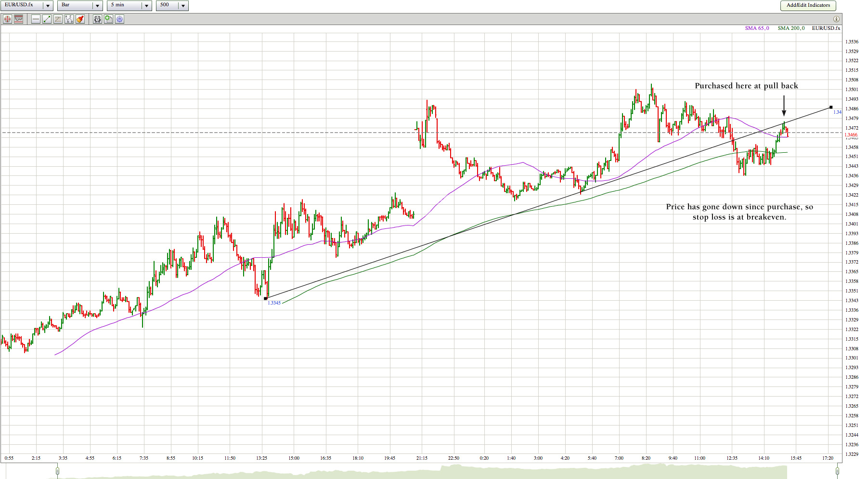This screenshot has height=479, width=868.
Task: Click the chart info icon
Action: click(836, 19)
